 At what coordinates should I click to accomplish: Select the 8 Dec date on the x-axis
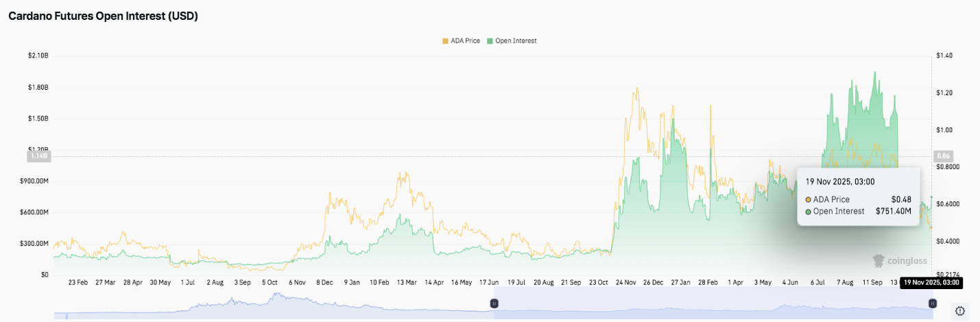pos(326,282)
